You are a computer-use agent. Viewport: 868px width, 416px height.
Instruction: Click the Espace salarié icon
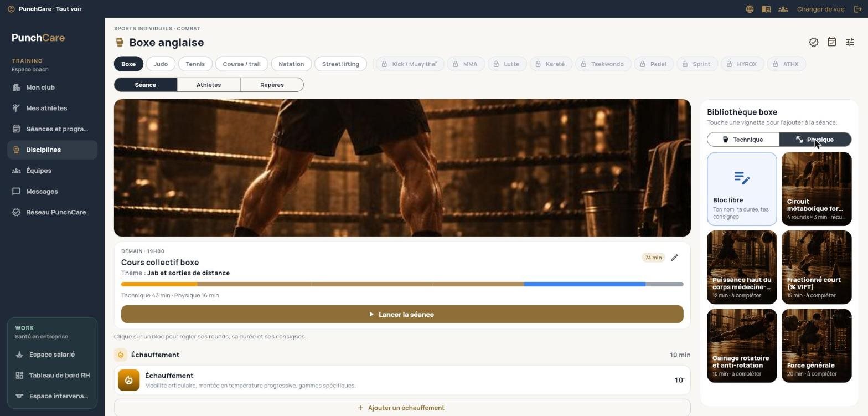pos(19,355)
